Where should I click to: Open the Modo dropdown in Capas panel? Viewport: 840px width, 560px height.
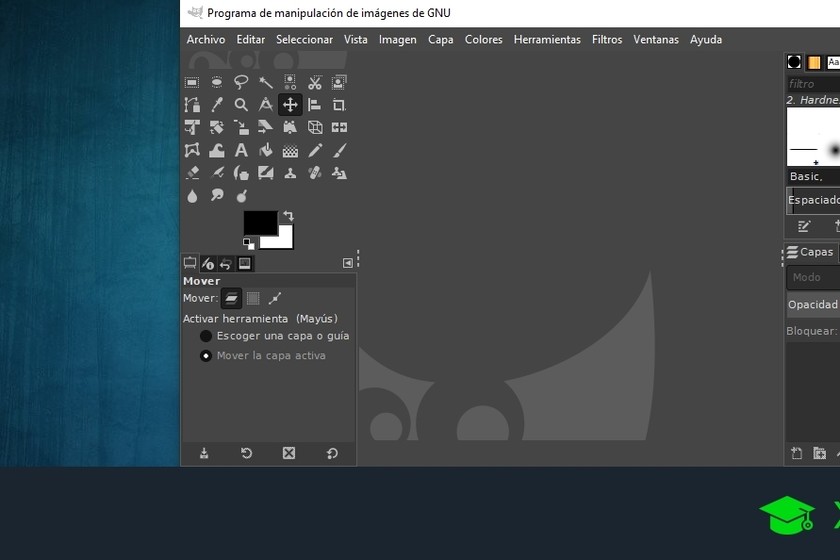812,278
